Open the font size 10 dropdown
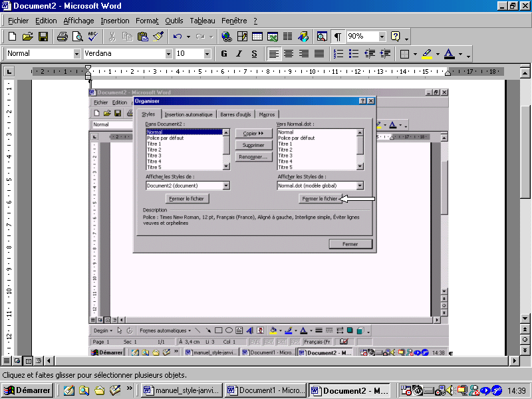The height and width of the screenshot is (399, 532). point(207,54)
